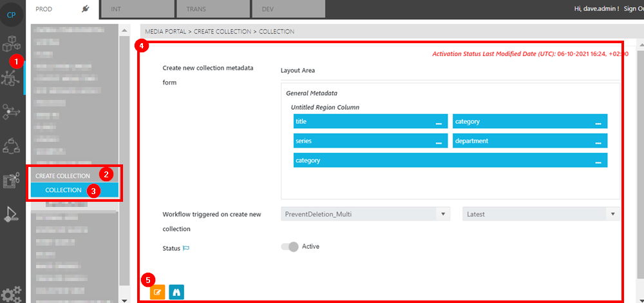Click the blue binoculars view button
Image resolution: width=644 pixels, height=303 pixels.
(x=176, y=292)
